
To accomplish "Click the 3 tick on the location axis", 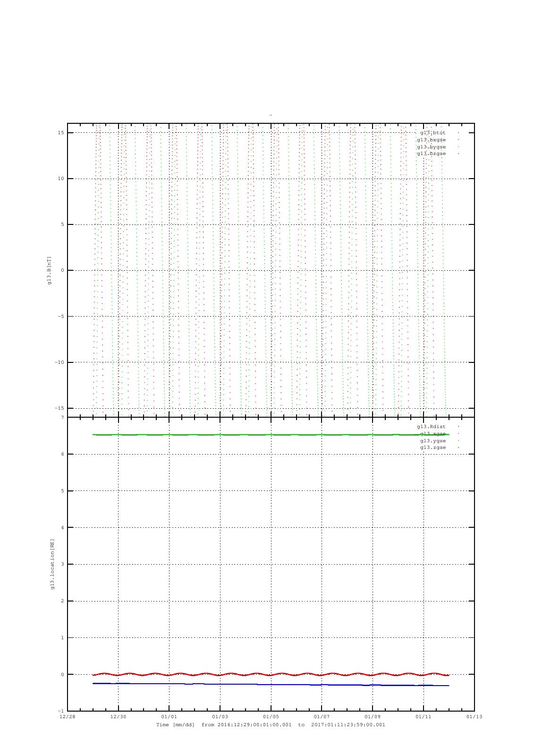I will [62, 565].
